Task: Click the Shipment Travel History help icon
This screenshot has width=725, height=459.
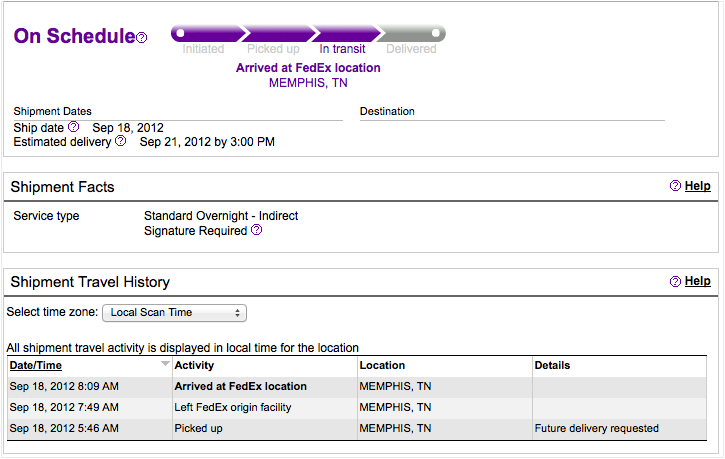Action: click(675, 281)
